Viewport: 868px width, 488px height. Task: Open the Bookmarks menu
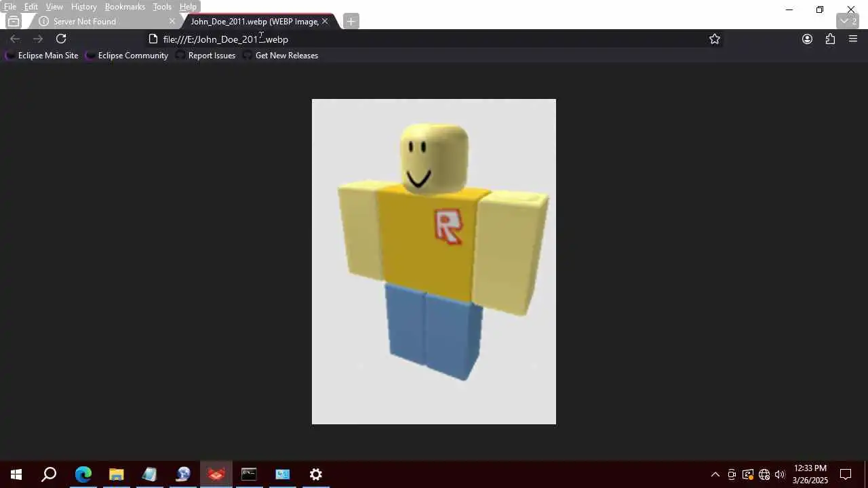point(125,7)
